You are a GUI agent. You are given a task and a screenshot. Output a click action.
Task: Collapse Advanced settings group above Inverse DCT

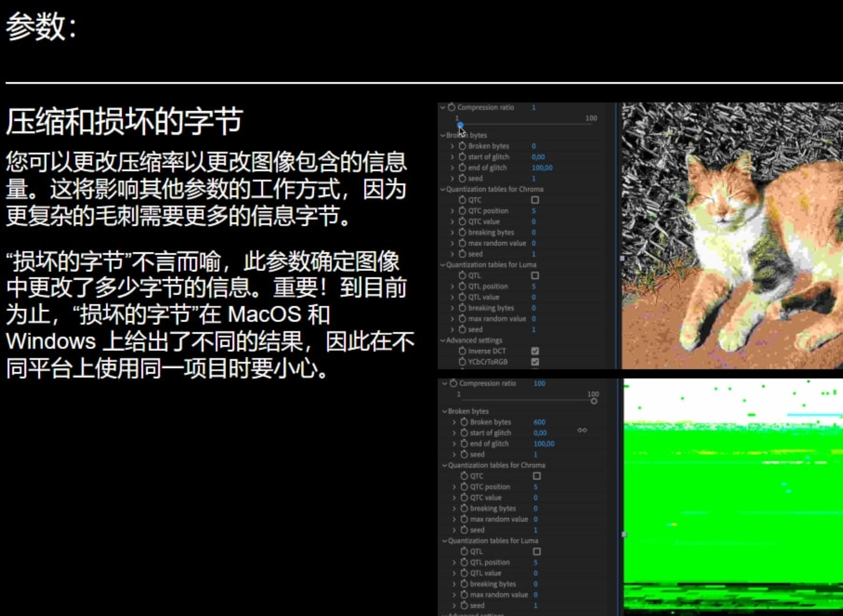(x=443, y=340)
